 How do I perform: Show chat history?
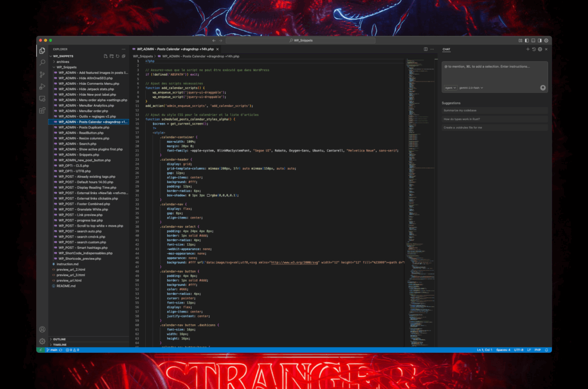point(533,49)
